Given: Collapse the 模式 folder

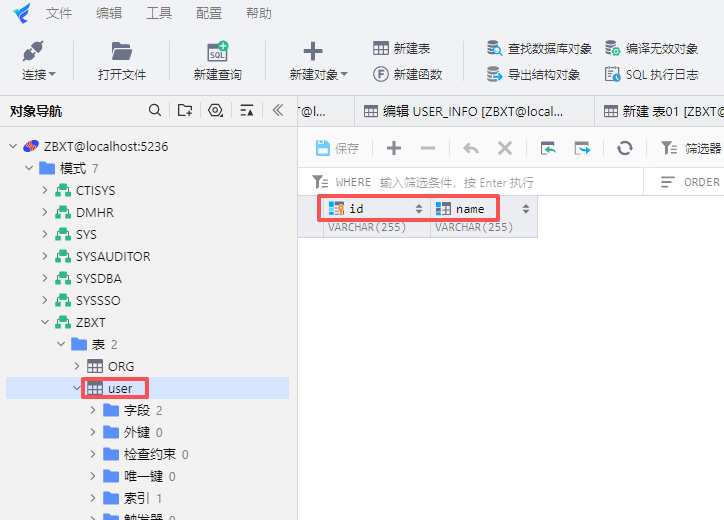Looking at the screenshot, I should (x=29, y=168).
